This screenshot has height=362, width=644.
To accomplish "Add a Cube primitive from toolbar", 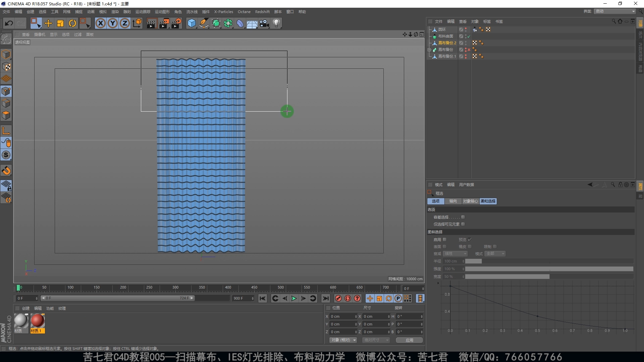I will [192, 23].
